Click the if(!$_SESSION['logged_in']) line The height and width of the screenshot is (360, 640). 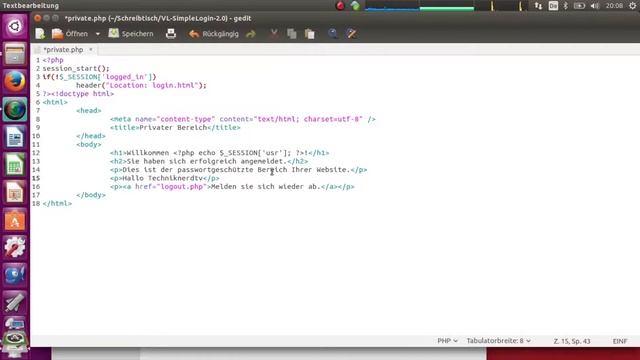pyautogui.click(x=99, y=77)
